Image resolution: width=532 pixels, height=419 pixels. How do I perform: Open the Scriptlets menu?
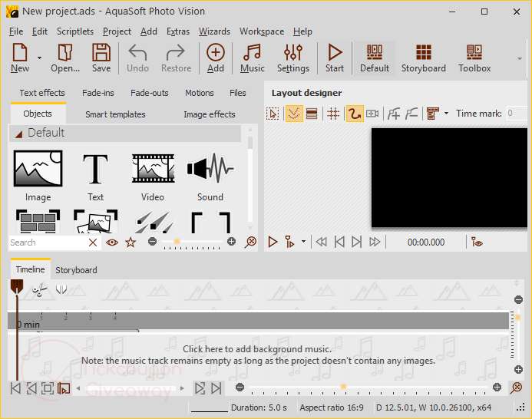coord(75,31)
